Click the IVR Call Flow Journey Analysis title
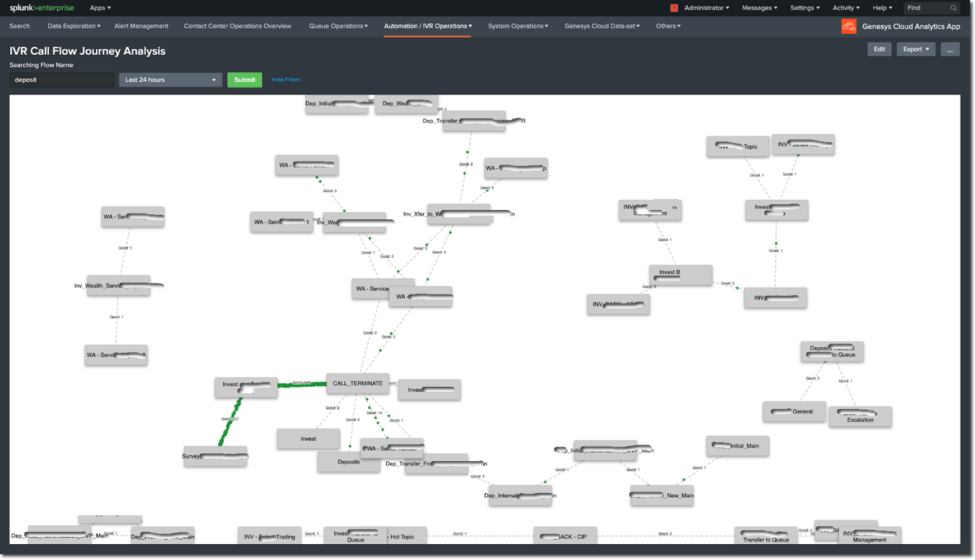 [x=87, y=51]
